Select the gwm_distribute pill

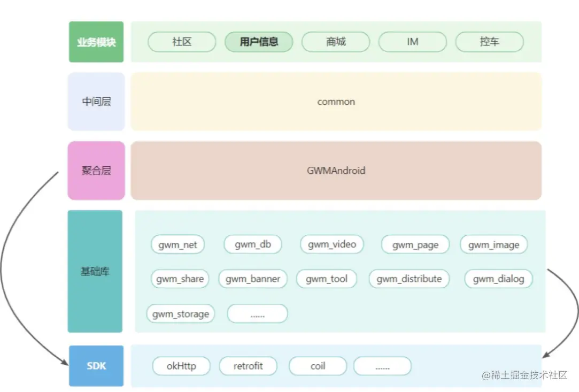coord(409,279)
